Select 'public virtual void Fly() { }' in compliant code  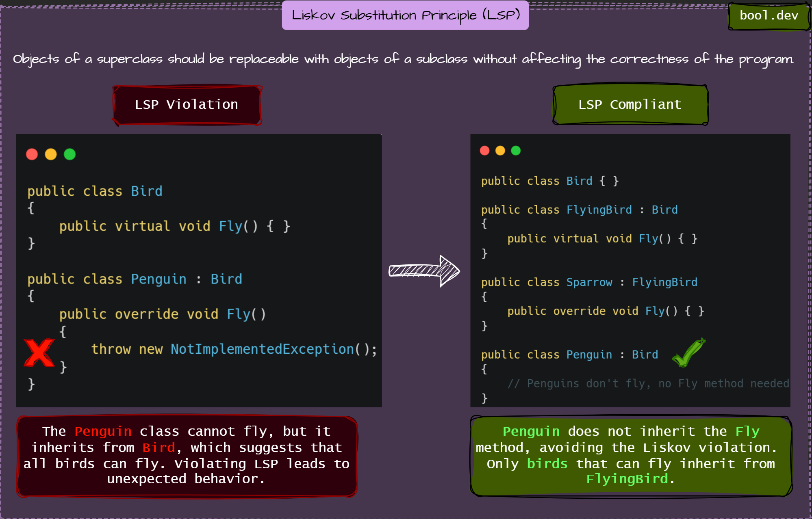click(x=602, y=239)
